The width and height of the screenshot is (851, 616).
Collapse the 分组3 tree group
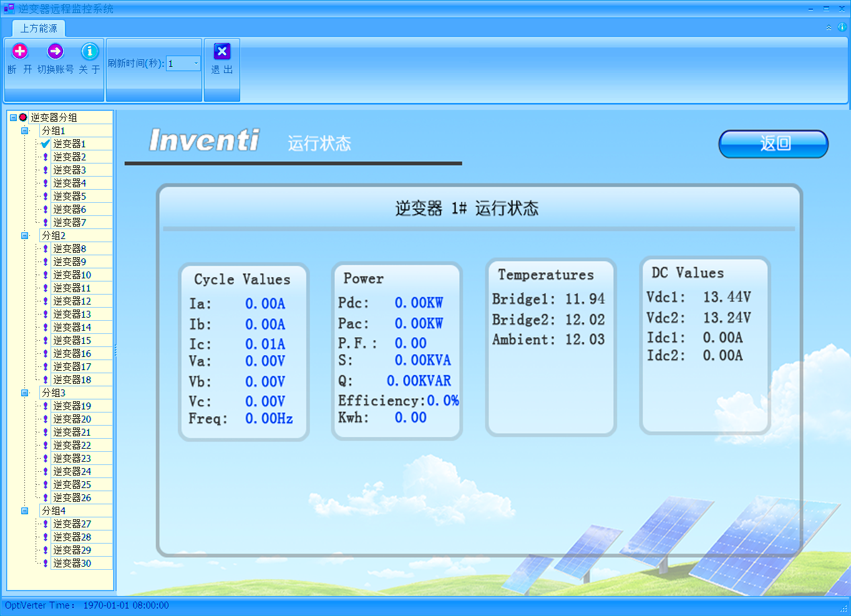point(25,393)
